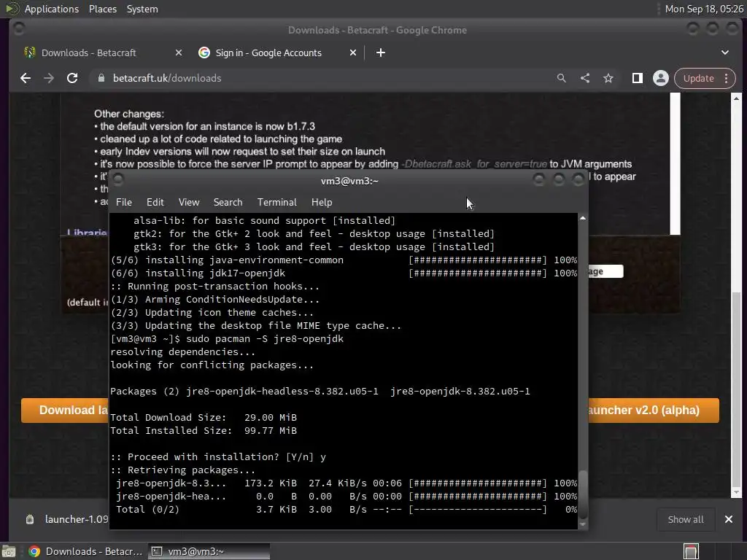Bookmark this page with the star

(608, 78)
